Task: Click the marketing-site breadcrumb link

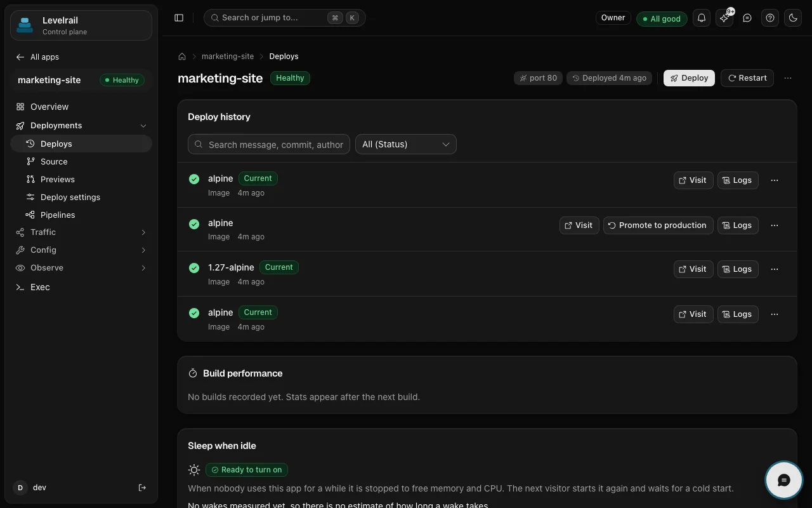Action: pyautogui.click(x=228, y=57)
